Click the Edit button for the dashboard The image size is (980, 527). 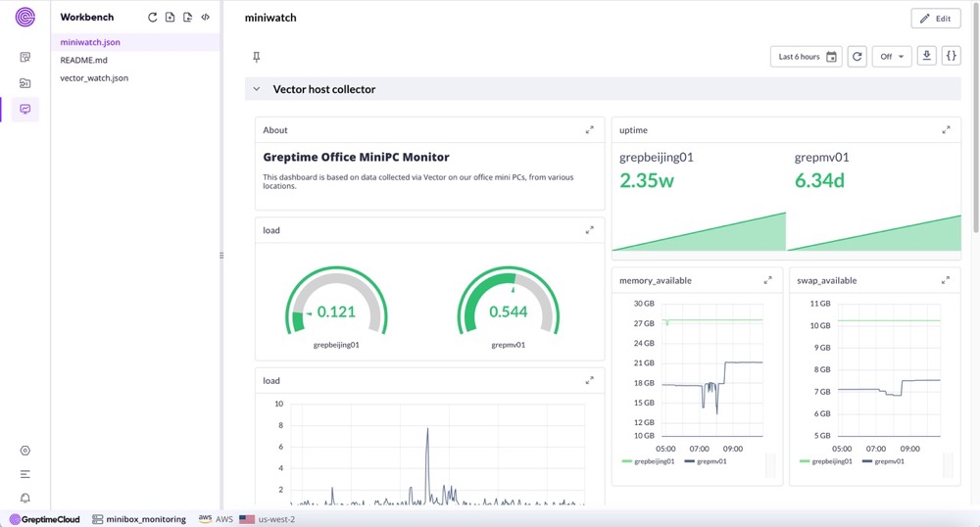936,18
